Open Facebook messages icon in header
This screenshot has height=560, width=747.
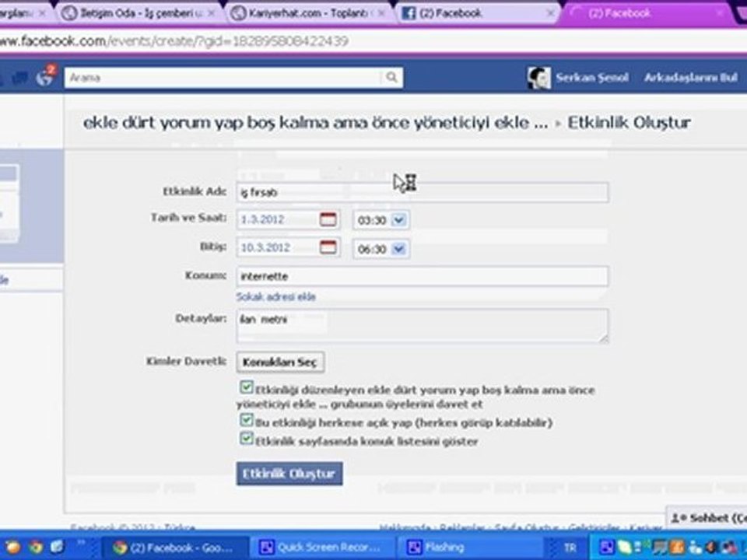20,77
